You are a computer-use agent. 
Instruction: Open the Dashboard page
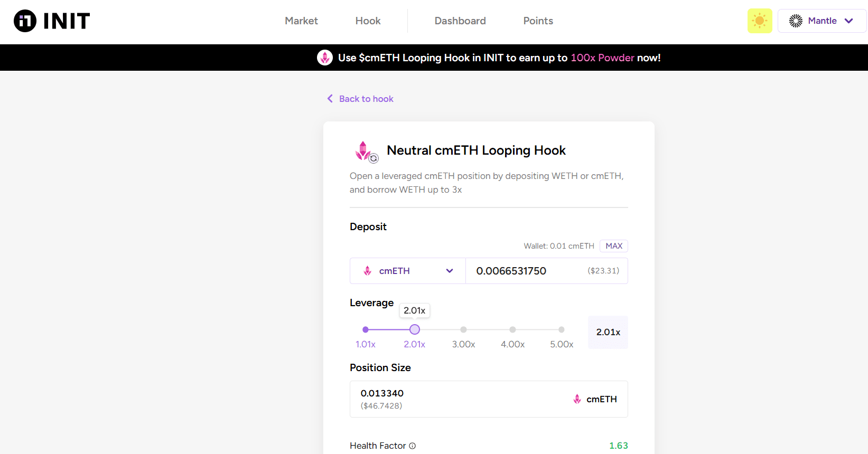460,21
